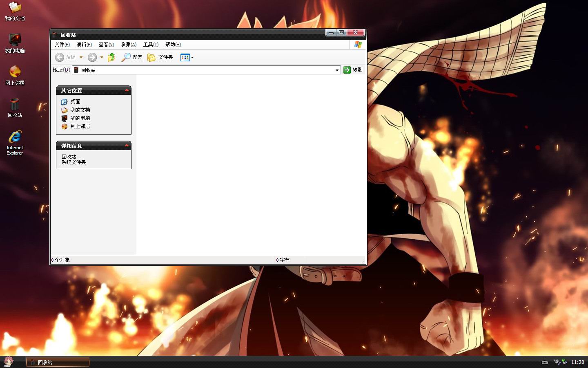Screen dimensions: 588x368
Task: Click the keyboard language tray icon
Action: pos(545,362)
